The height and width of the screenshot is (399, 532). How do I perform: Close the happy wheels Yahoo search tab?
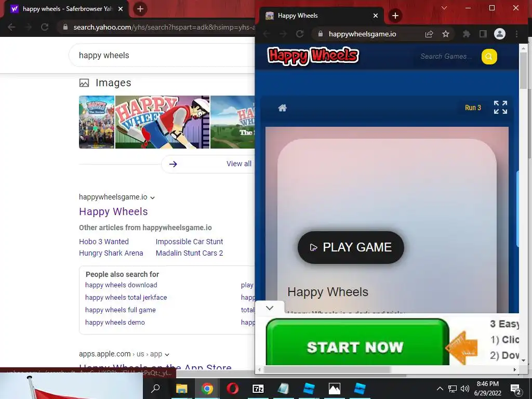click(121, 9)
